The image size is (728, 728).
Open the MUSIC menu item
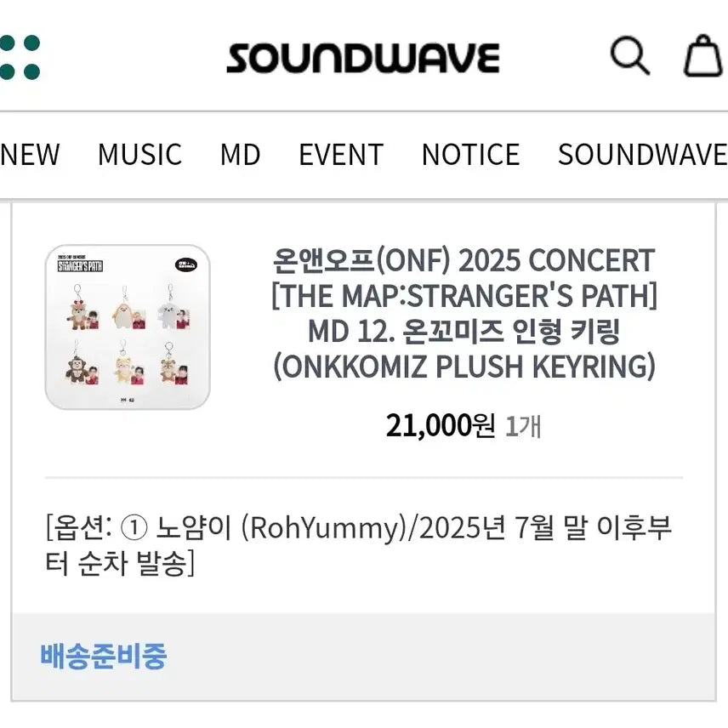[140, 155]
